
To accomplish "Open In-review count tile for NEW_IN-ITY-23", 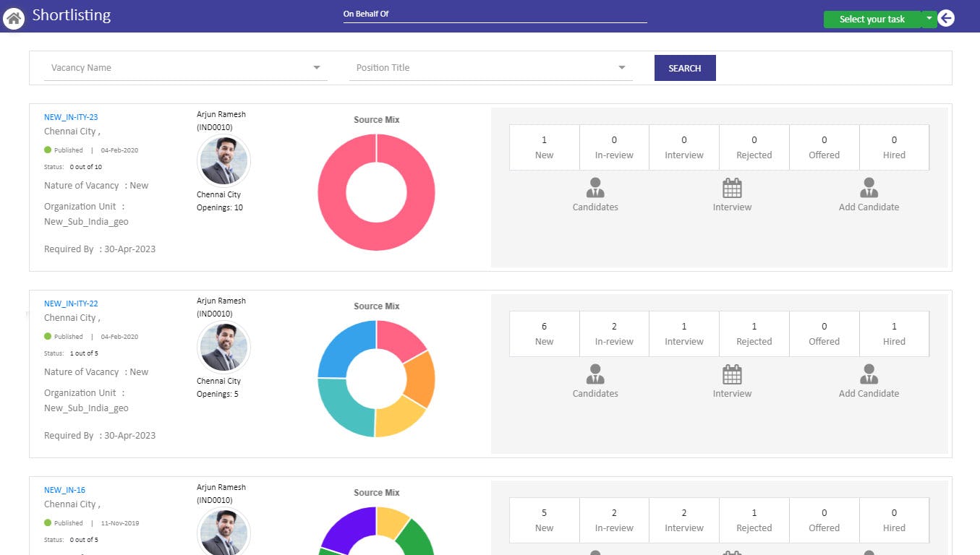I will coord(614,147).
